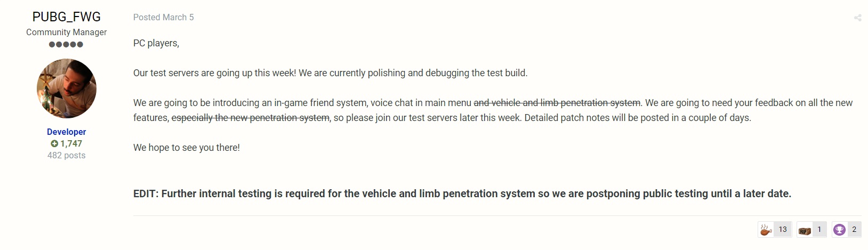Screen dimensions: 868x250
Task: Click the five-dot member rank indicator
Action: pyautogui.click(x=66, y=44)
